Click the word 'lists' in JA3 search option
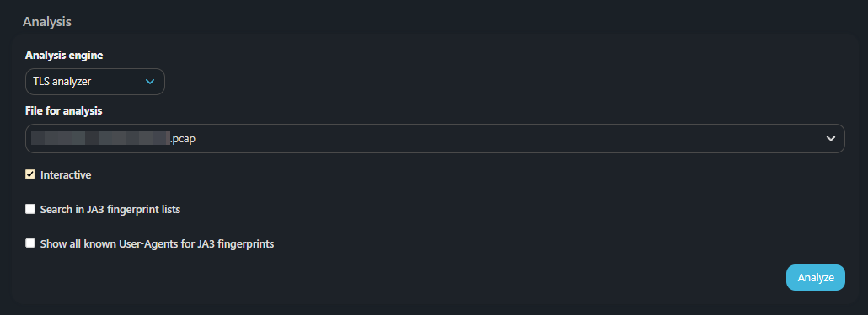Screen dimensions: 868x315 coord(170,209)
